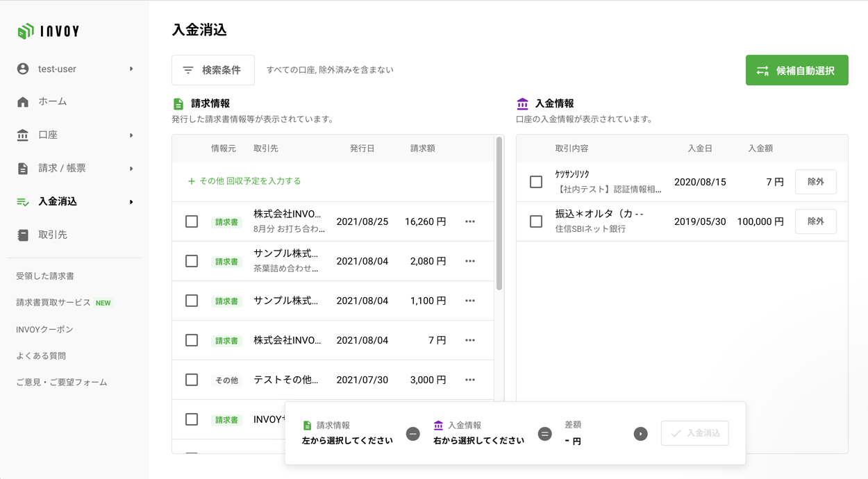Click the 8月分 お打ち合わ invoice description
Image resolution: width=868 pixels, height=479 pixels.
click(x=289, y=228)
